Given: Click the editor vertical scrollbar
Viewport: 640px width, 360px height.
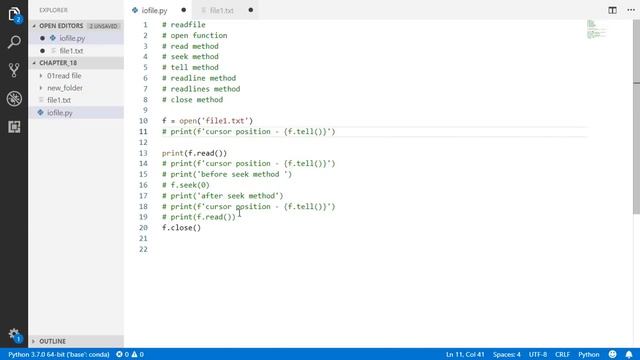Looking at the screenshot, I should point(636,118).
